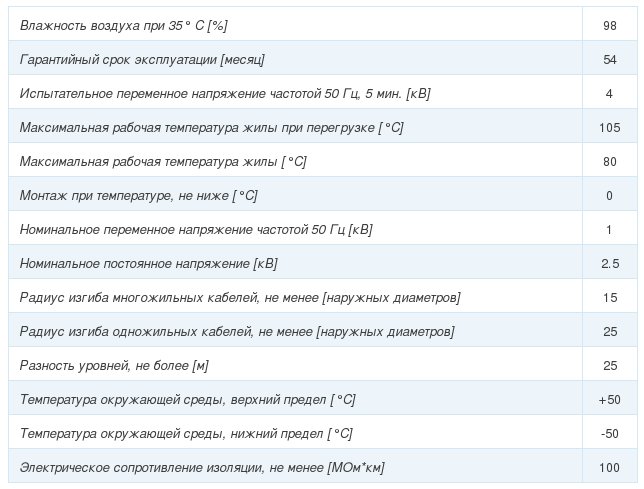This screenshot has width=644, height=489.
Task: Click the "Разность уровней, не более [м]" label
Action: [x=114, y=366]
